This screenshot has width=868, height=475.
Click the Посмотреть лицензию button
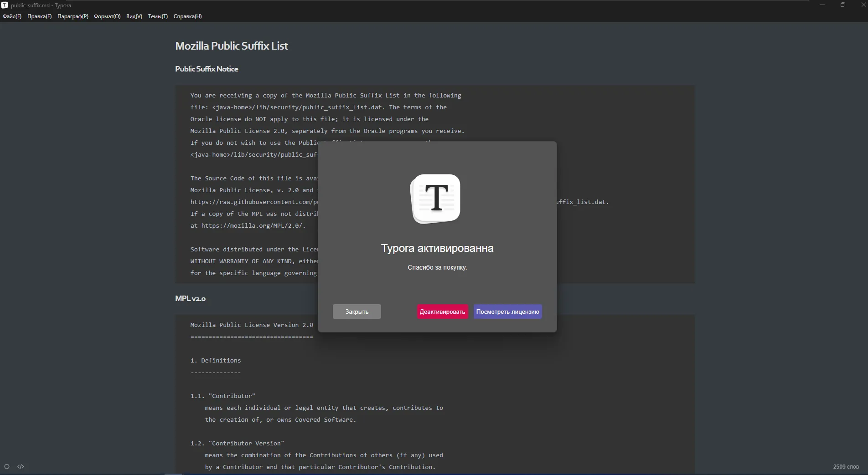click(x=508, y=312)
